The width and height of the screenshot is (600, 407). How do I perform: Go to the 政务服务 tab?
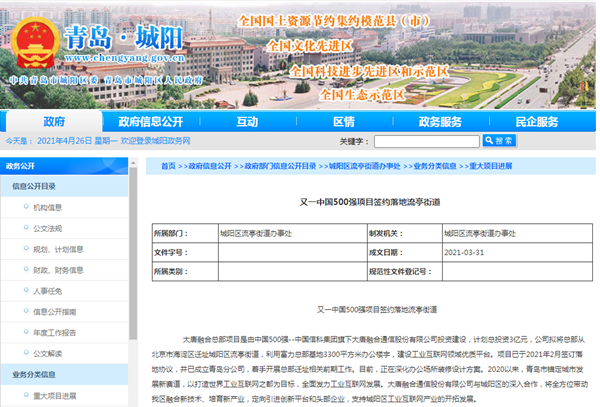(x=440, y=121)
